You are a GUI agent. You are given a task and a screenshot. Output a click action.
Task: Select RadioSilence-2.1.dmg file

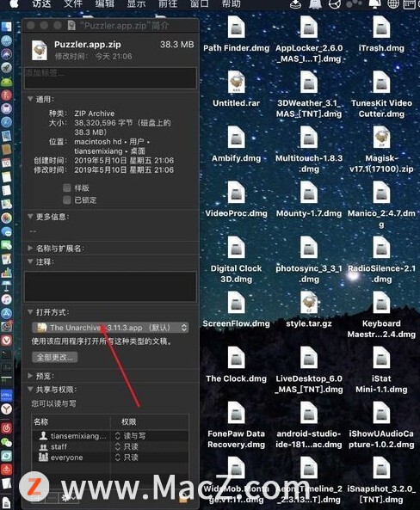coord(381,248)
